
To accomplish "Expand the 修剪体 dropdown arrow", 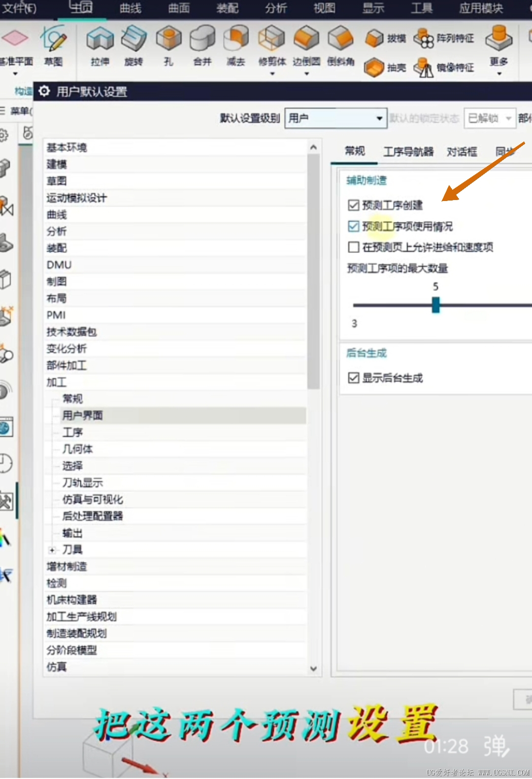I will tap(272, 74).
